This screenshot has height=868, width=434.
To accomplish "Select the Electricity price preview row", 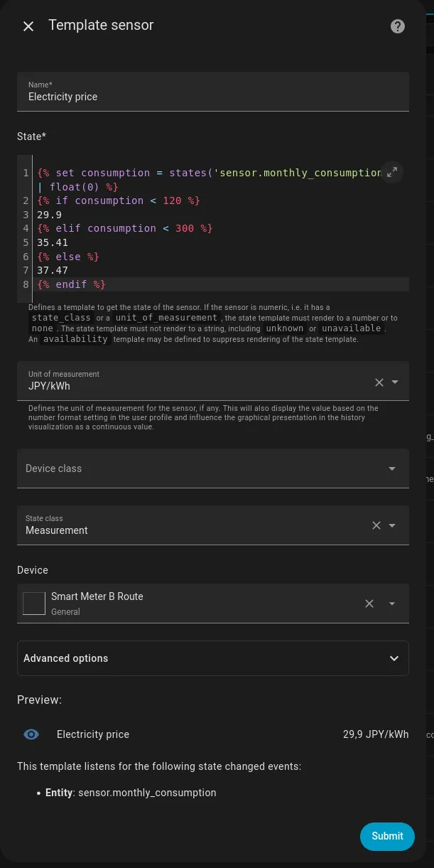I will coord(212,734).
